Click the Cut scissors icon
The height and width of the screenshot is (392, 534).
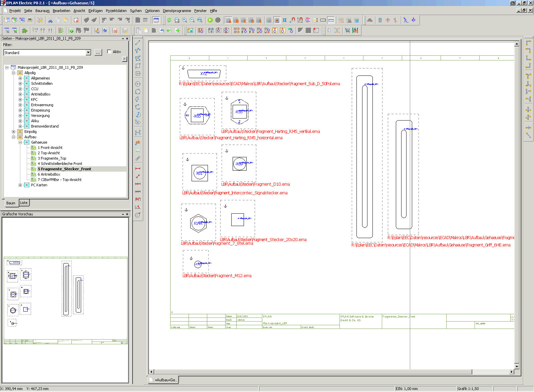coord(50,20)
